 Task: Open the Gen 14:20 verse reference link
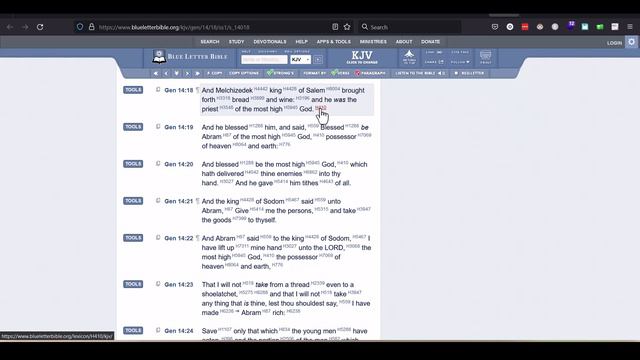178,164
